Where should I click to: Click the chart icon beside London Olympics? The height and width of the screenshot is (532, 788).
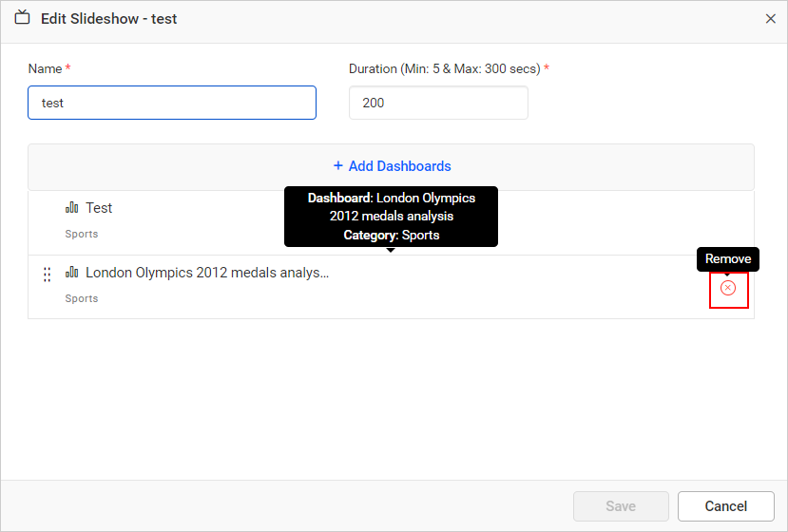pyautogui.click(x=72, y=273)
